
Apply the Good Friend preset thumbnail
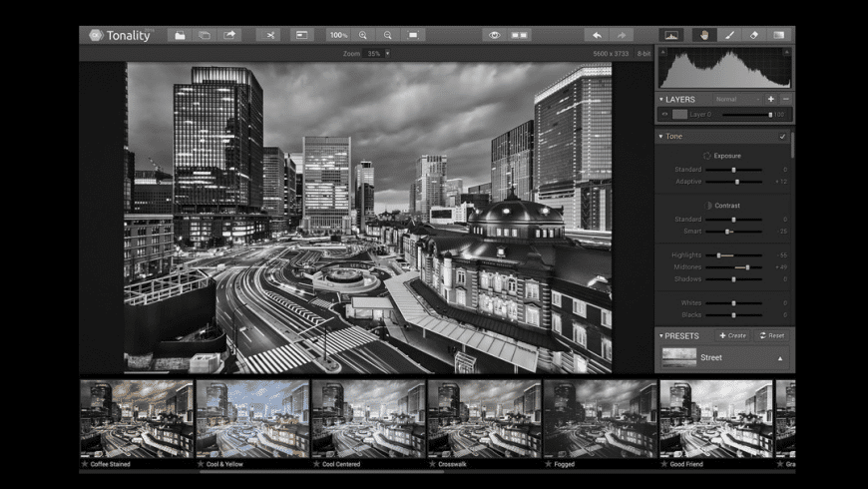click(x=716, y=419)
